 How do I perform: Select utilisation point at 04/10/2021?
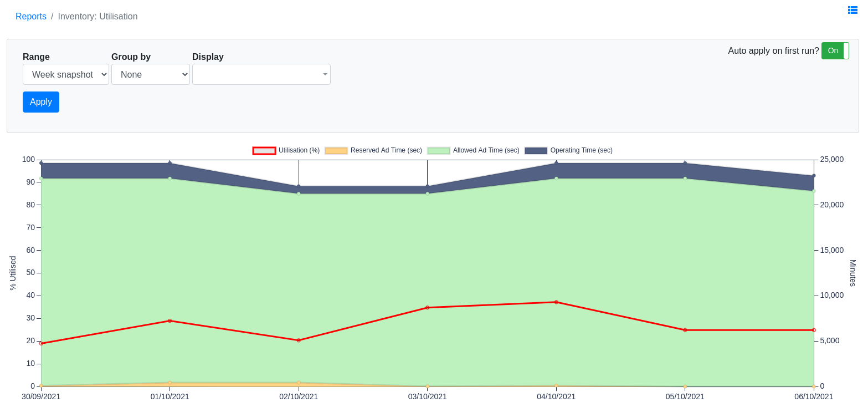[x=556, y=302]
